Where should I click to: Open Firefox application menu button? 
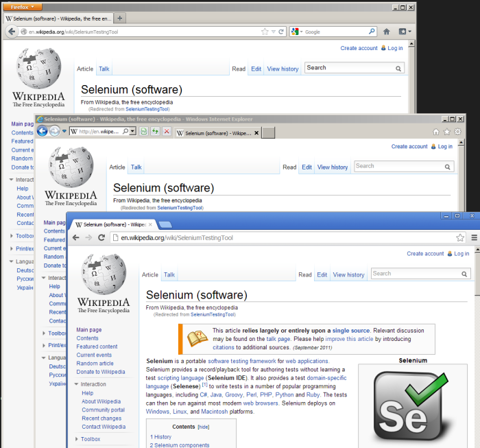[x=23, y=7]
